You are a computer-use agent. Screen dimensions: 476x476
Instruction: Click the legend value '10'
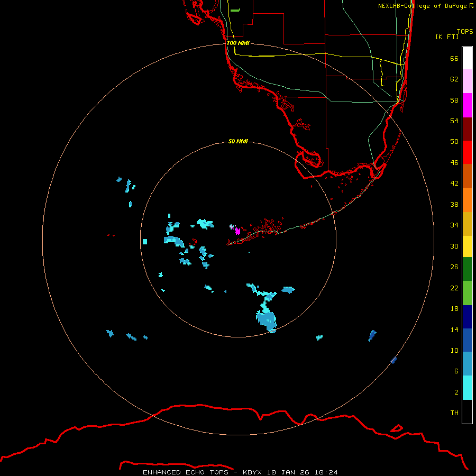tap(454, 350)
